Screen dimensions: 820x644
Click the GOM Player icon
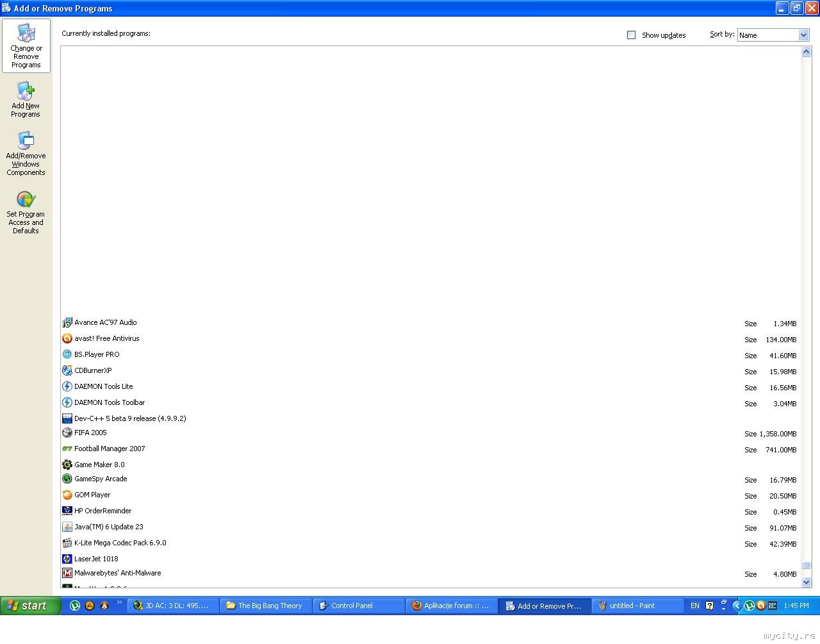67,495
